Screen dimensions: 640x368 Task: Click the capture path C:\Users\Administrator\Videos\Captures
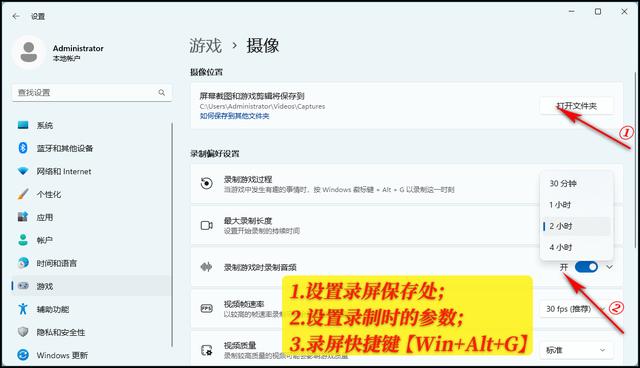point(262,106)
